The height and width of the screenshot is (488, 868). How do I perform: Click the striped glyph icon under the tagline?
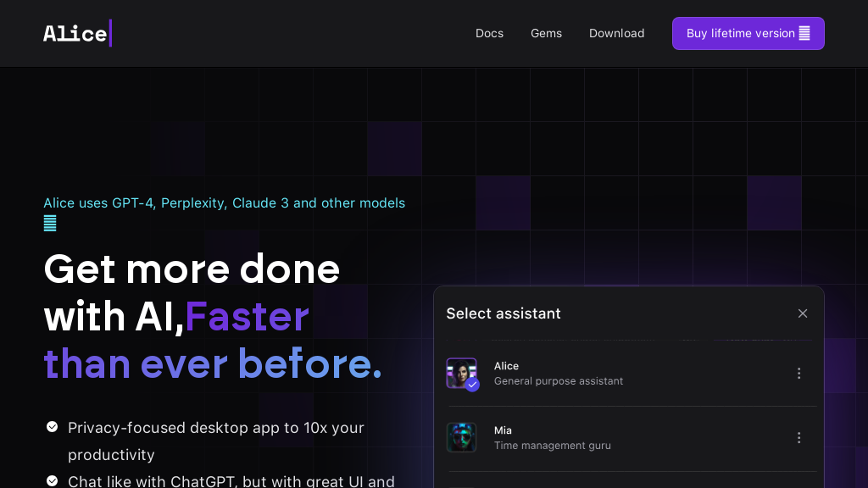point(50,224)
